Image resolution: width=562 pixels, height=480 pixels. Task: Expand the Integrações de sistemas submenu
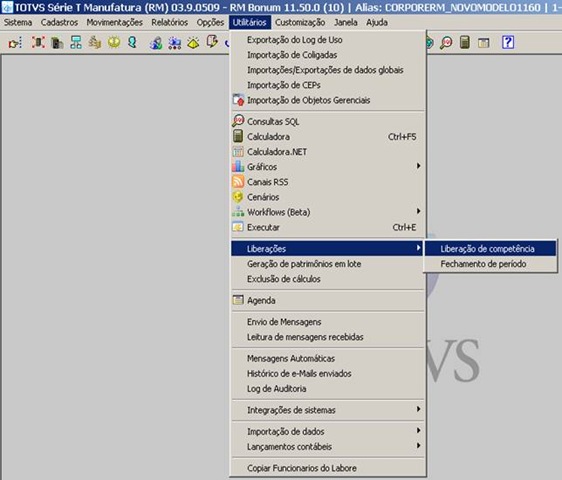click(328, 410)
